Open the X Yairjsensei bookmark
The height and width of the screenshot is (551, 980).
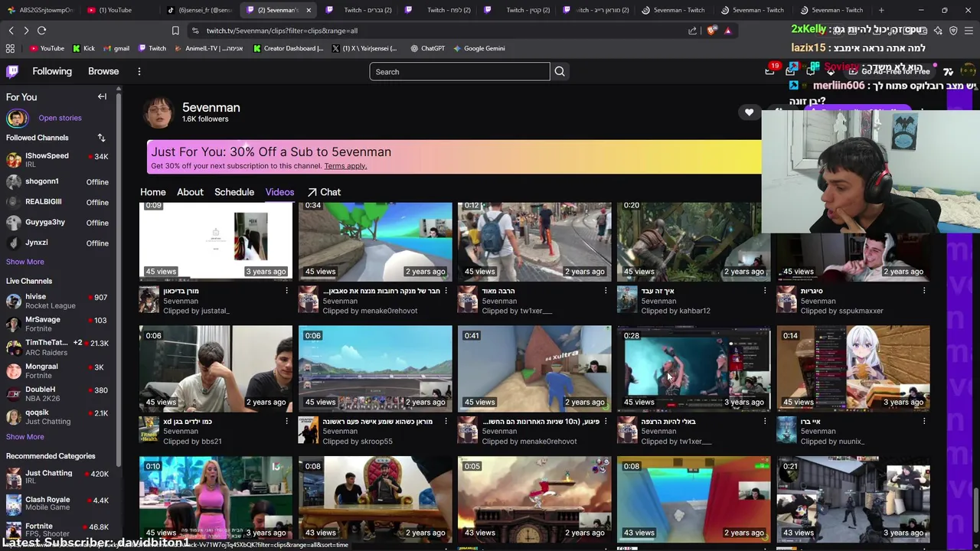click(364, 48)
